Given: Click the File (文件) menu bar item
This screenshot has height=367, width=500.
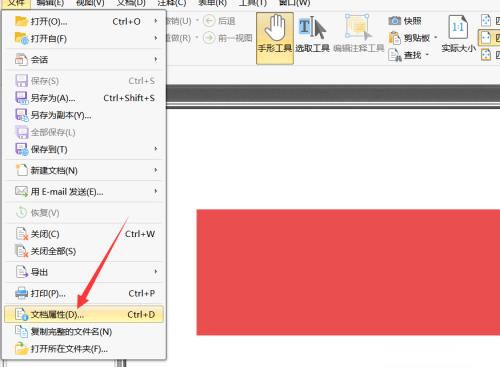Looking at the screenshot, I should [16, 3].
